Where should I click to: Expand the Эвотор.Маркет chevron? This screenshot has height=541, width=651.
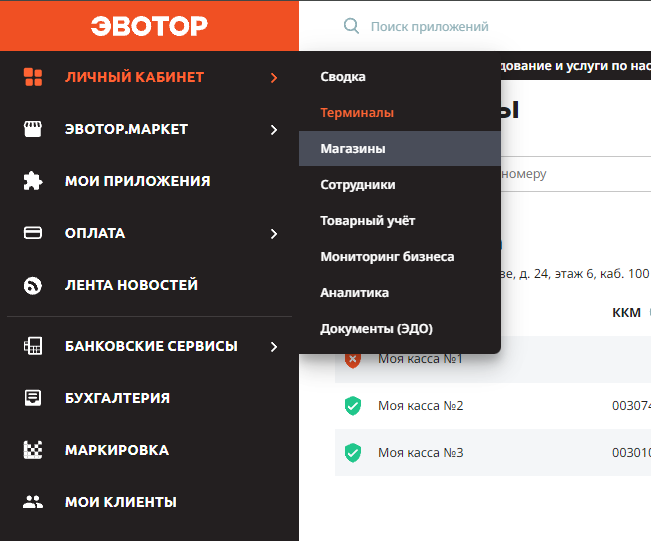274,130
